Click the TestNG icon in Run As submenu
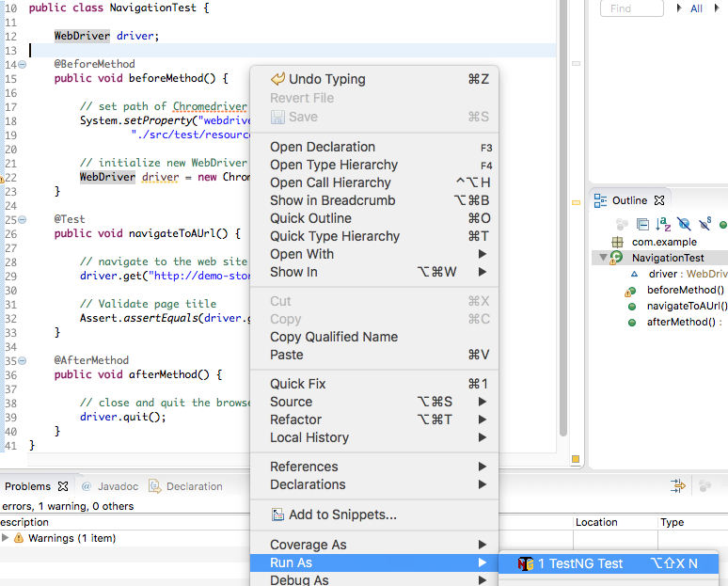The image size is (728, 586). [526, 563]
